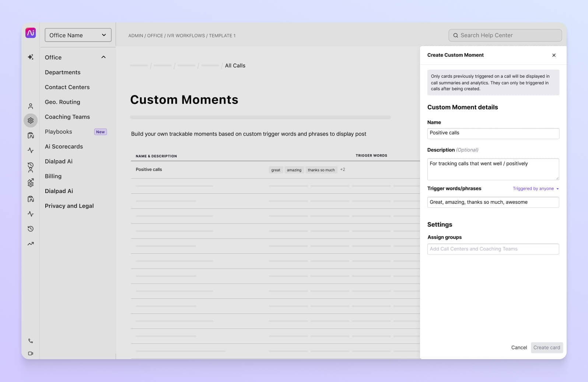
Task: Click the phone call icon
Action: pyautogui.click(x=31, y=341)
